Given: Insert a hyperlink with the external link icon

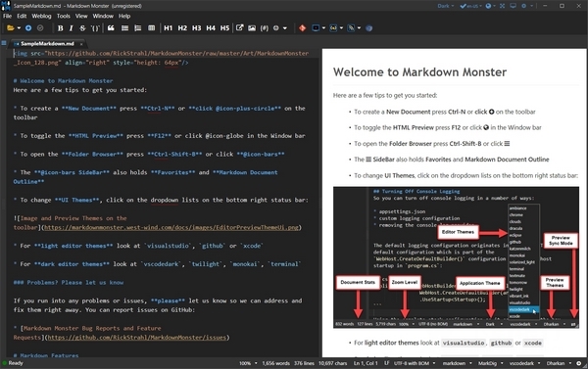Looking at the screenshot, I should (240, 28).
